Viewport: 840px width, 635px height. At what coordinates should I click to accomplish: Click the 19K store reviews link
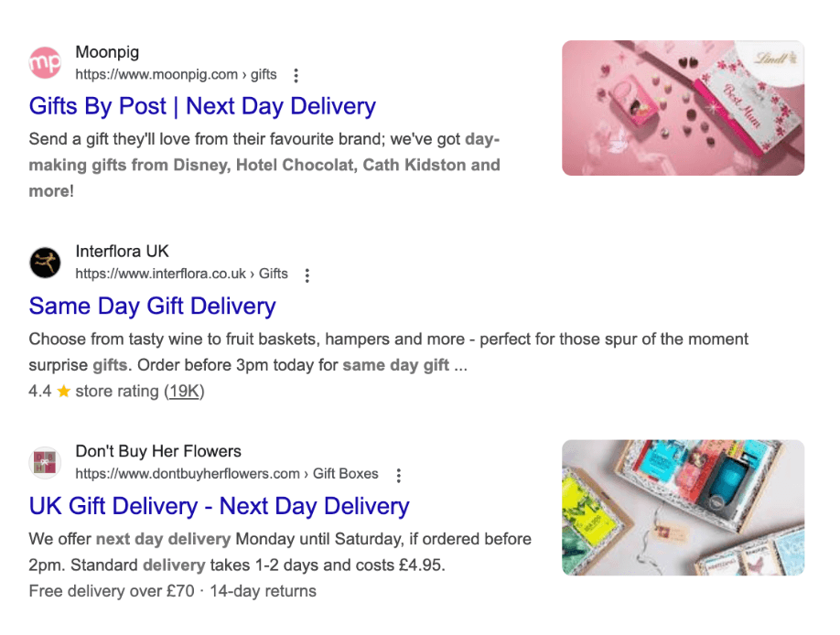[x=184, y=392]
